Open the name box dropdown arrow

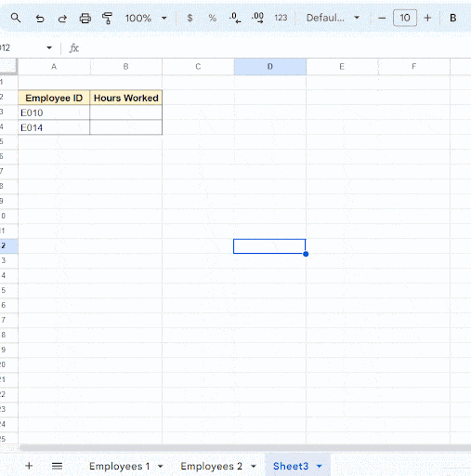(x=49, y=47)
